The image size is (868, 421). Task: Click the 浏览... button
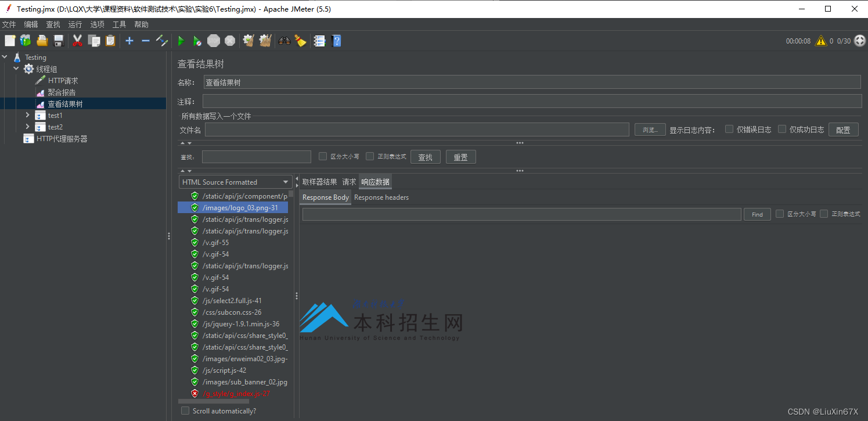pyautogui.click(x=650, y=129)
